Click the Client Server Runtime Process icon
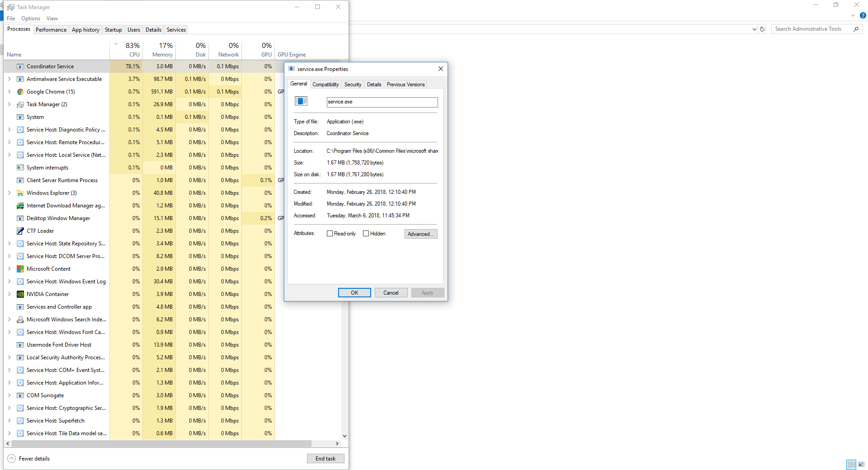The image size is (868, 470). (20, 180)
